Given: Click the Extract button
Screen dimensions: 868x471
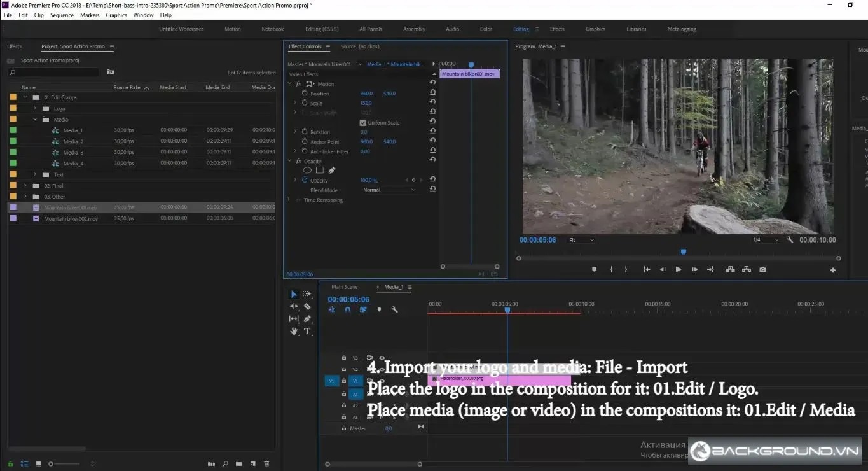Looking at the screenshot, I should coord(747,269).
